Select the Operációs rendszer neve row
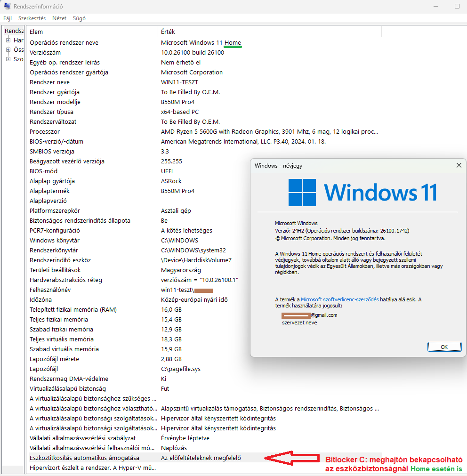 (205, 42)
